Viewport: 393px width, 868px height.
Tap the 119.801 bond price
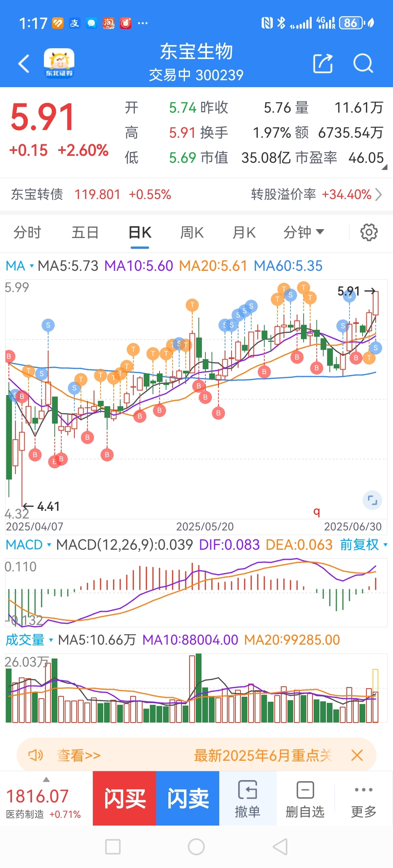click(97, 194)
